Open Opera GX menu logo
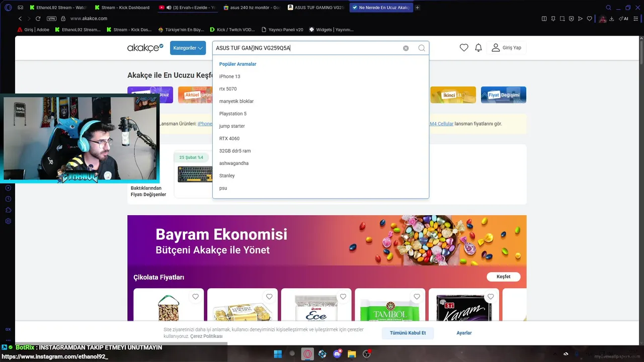Screen dimensions: 644x362 pos(8,8)
